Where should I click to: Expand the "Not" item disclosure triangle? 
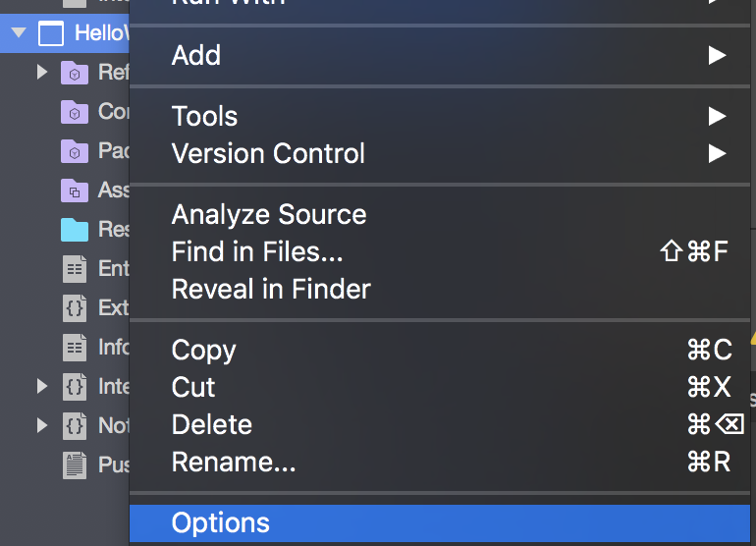click(41, 425)
